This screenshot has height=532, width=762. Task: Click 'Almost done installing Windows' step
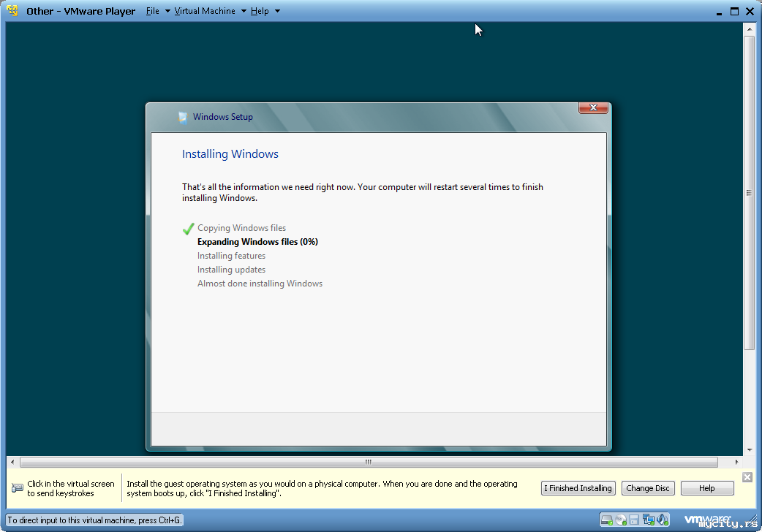[260, 284]
